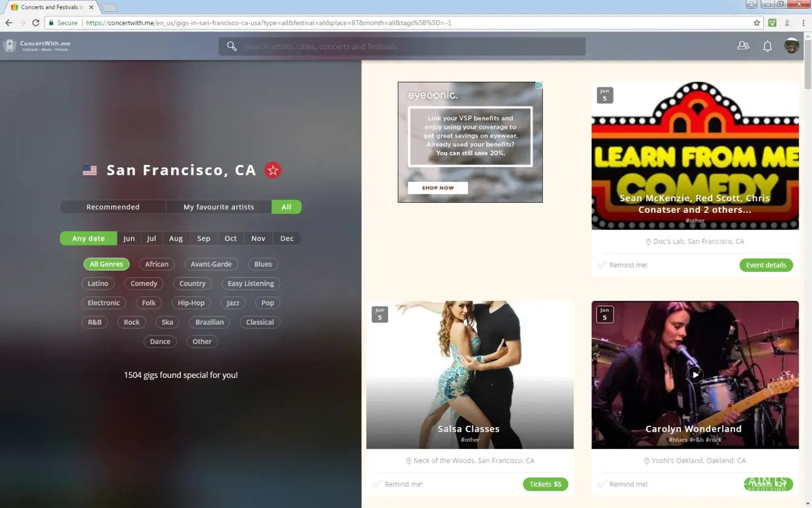Toggle the Electronic genre tag
812x508 pixels.
point(104,303)
